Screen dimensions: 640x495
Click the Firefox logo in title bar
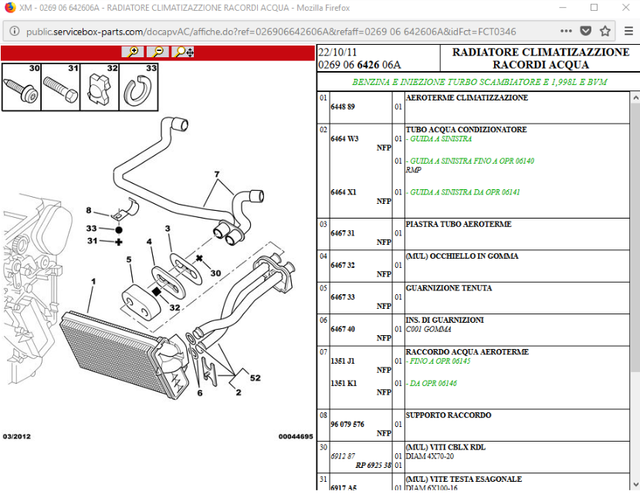(9, 7)
